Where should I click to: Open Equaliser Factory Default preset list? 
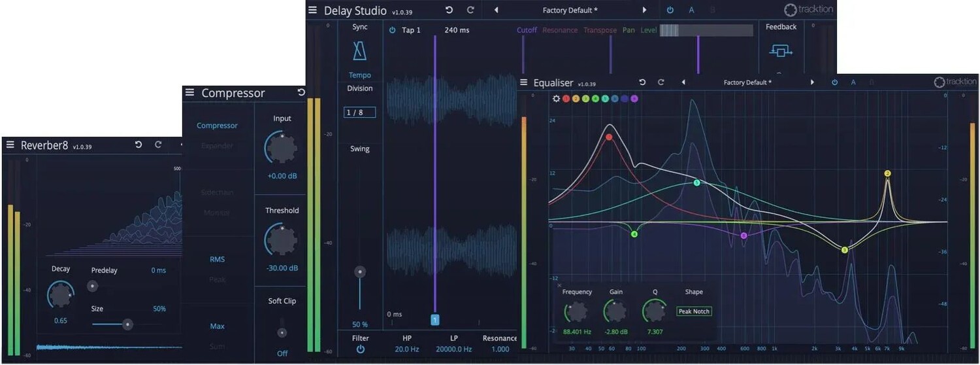[747, 82]
